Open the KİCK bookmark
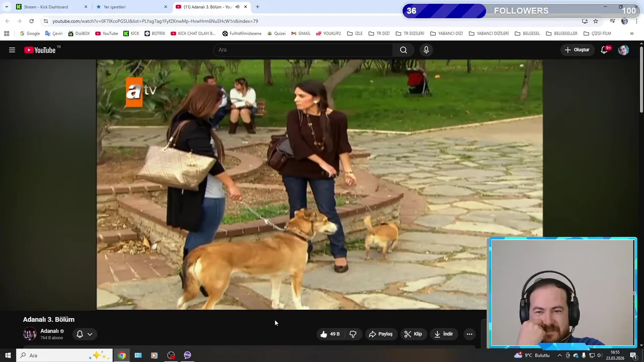Image resolution: width=644 pixels, height=362 pixels. coord(131,34)
